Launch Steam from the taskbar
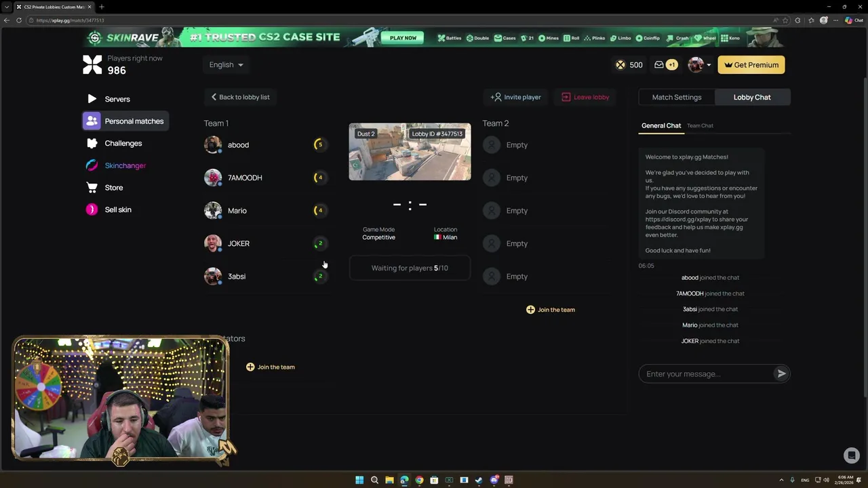This screenshot has width=868, height=488. click(x=479, y=480)
